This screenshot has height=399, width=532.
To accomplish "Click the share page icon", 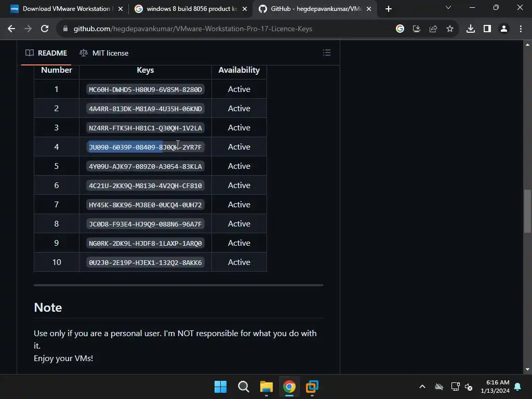I will [x=433, y=29].
